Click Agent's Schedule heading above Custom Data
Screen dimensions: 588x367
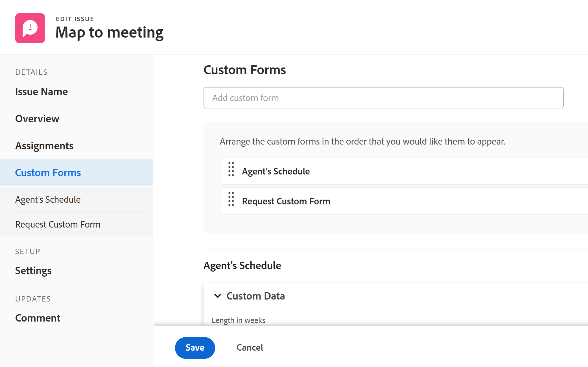[x=242, y=266]
